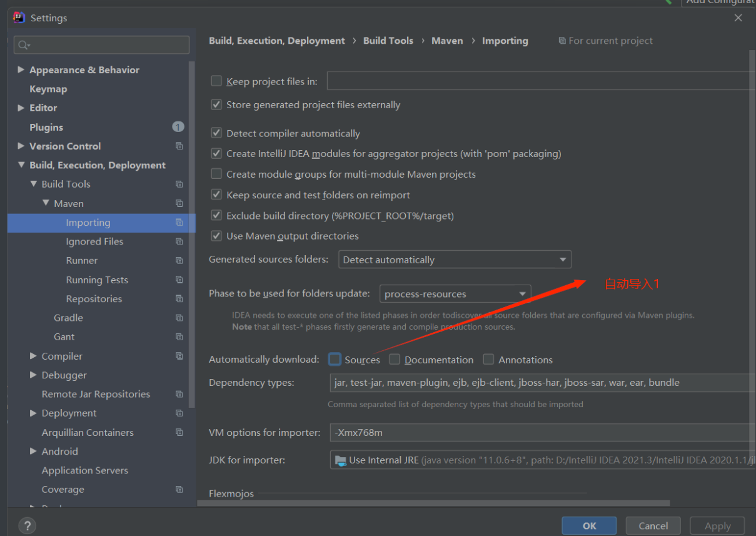Image resolution: width=756 pixels, height=536 pixels.
Task: Click the search magnifier icon in settings
Action: pos(23,45)
